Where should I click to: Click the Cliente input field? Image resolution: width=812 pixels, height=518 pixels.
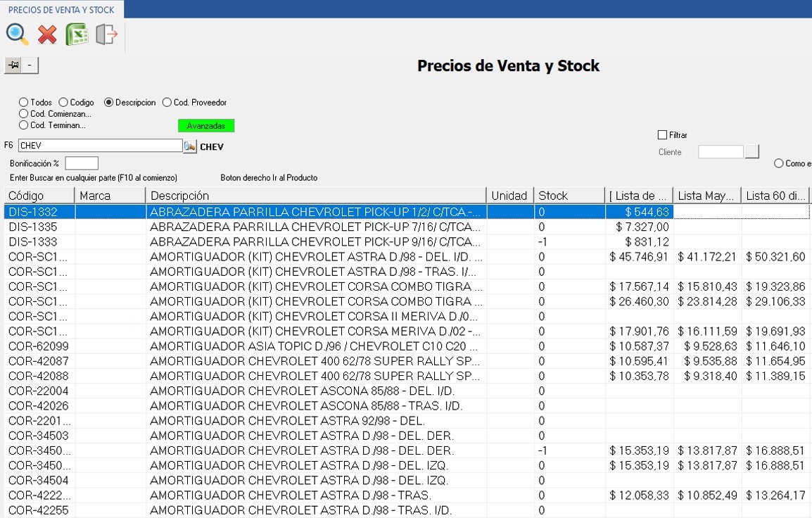pyautogui.click(x=721, y=152)
